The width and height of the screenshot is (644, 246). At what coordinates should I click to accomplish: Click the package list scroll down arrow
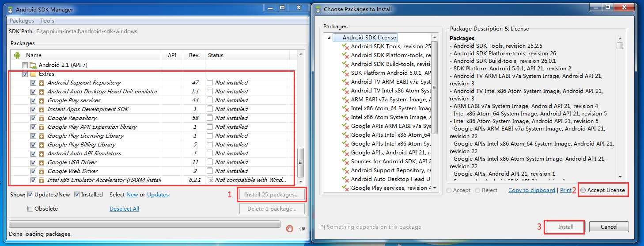[301, 181]
